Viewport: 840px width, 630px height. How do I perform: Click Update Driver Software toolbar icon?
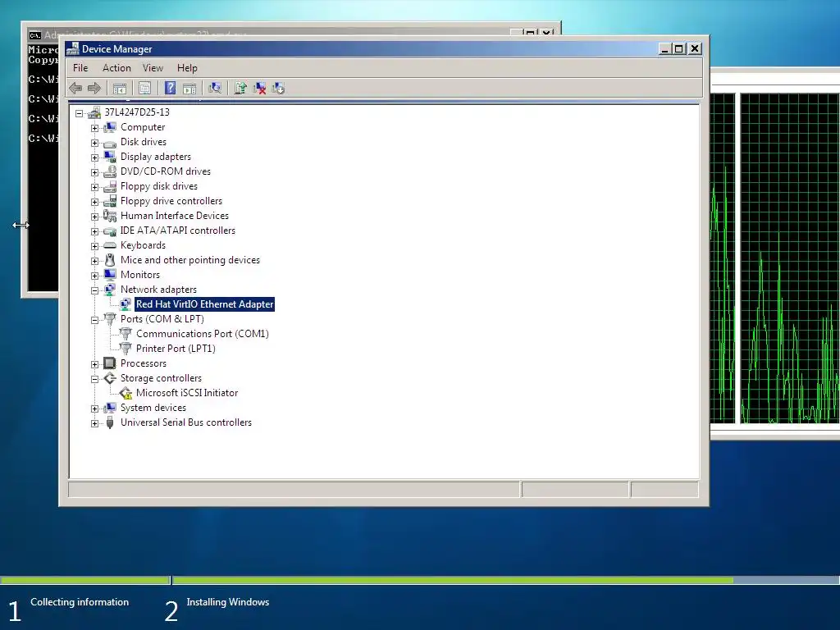click(x=240, y=89)
